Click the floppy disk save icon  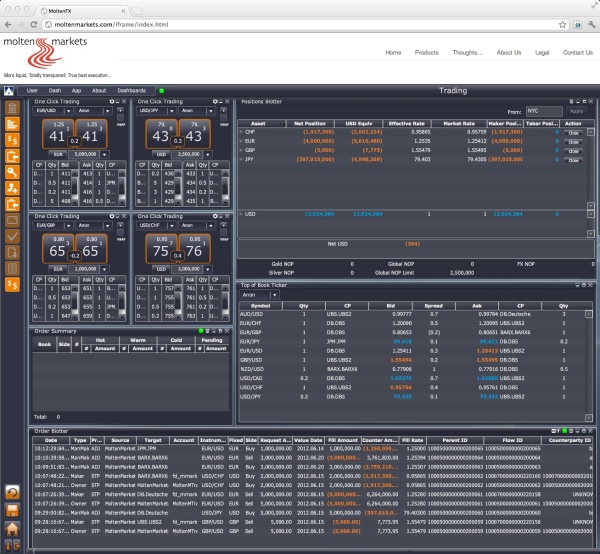(x=13, y=510)
